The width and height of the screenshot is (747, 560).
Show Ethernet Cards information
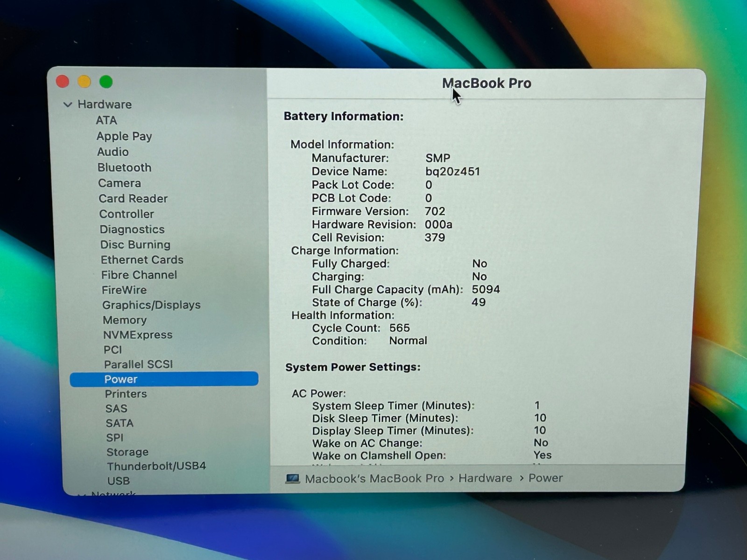click(x=142, y=259)
